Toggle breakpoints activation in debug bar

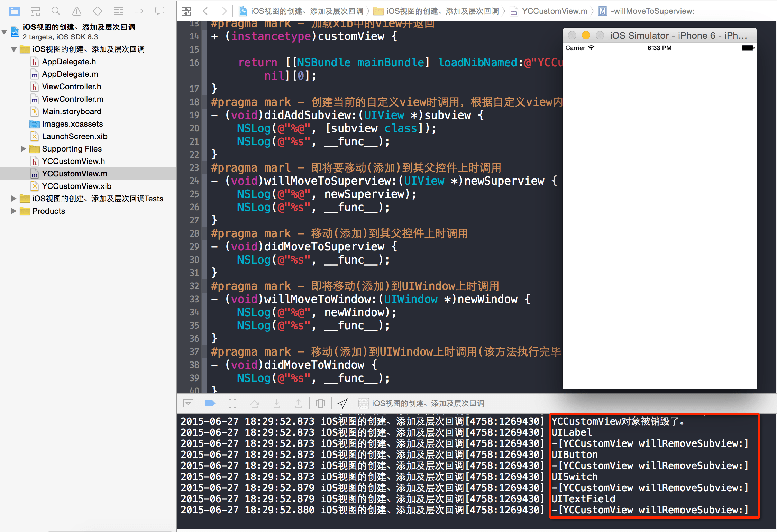pyautogui.click(x=210, y=403)
